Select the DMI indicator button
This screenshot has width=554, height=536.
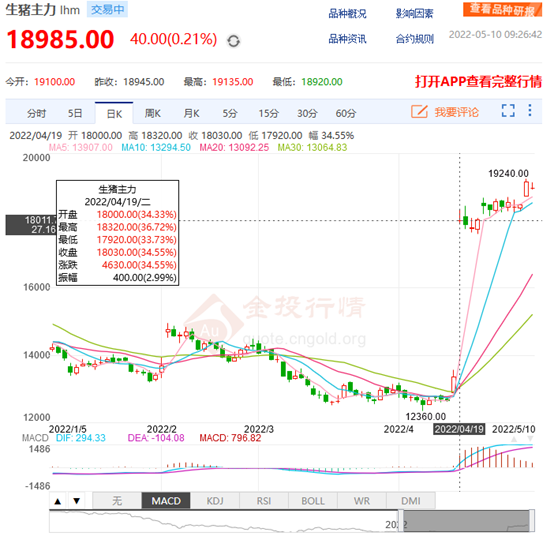click(411, 501)
